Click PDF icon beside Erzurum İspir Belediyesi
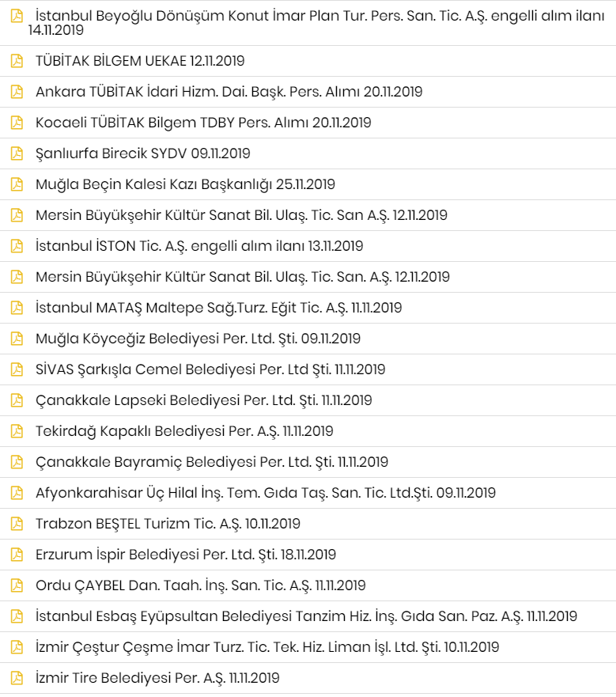The image size is (616, 697). [x=17, y=555]
